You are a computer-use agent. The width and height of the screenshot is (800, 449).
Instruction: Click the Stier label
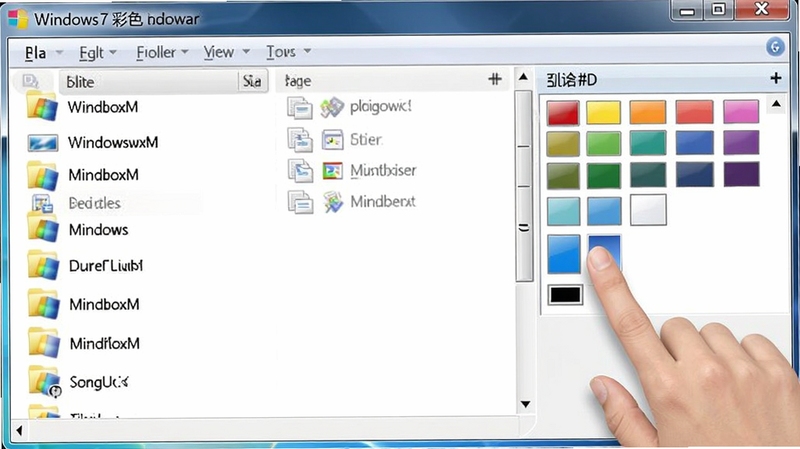[366, 139]
